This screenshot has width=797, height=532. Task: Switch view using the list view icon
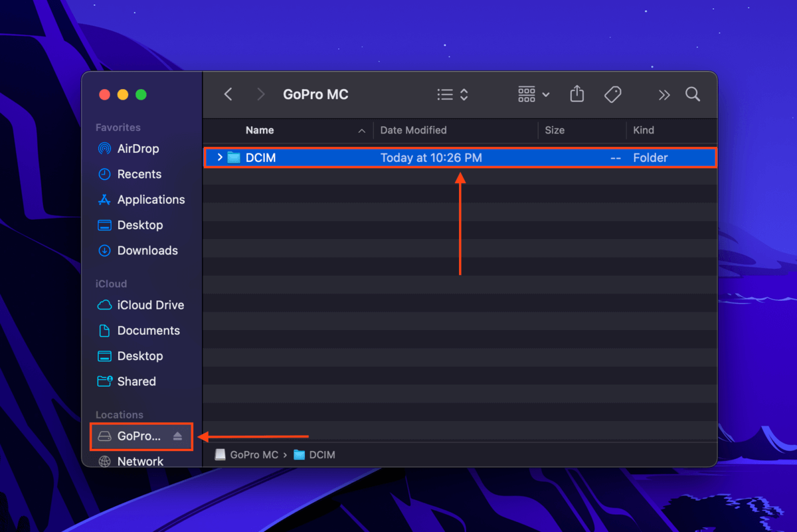point(445,94)
